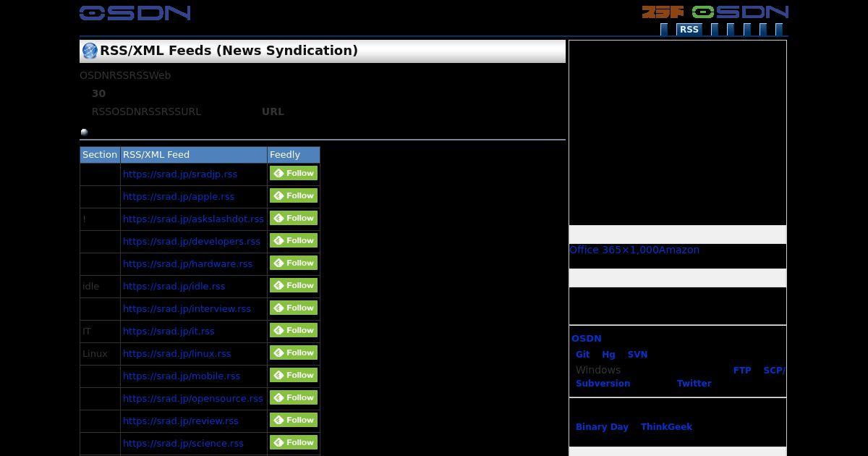This screenshot has width=868, height=456.
Task: Follow the sradjp.rss feed on Feedly
Action: pos(294,173)
